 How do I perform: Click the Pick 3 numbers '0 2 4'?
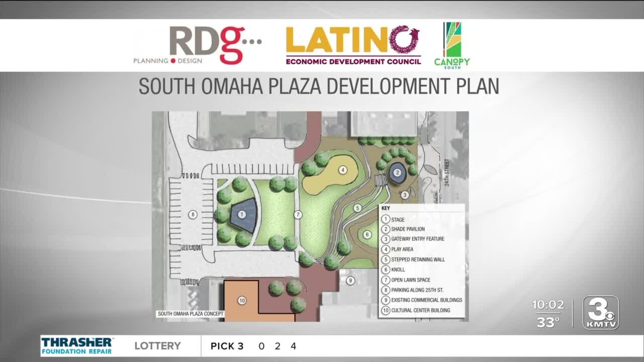(277, 346)
